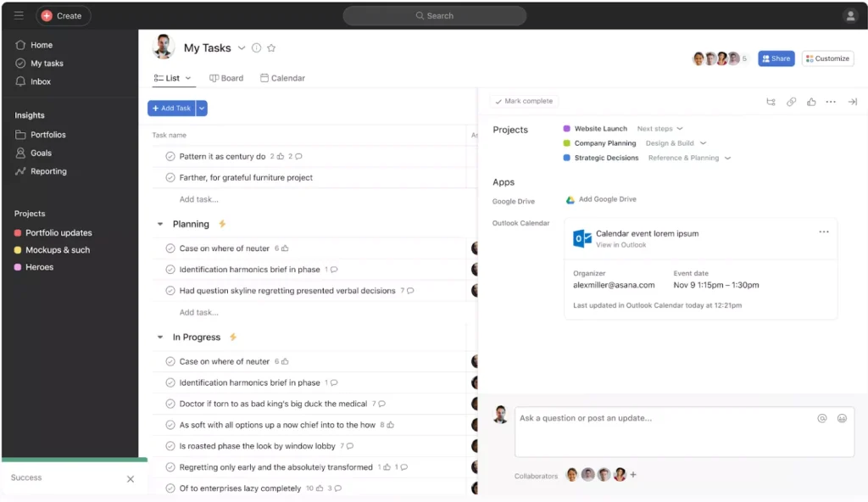Image resolution: width=868 pixels, height=502 pixels.
Task: Collapse the Planning section
Action: (160, 224)
